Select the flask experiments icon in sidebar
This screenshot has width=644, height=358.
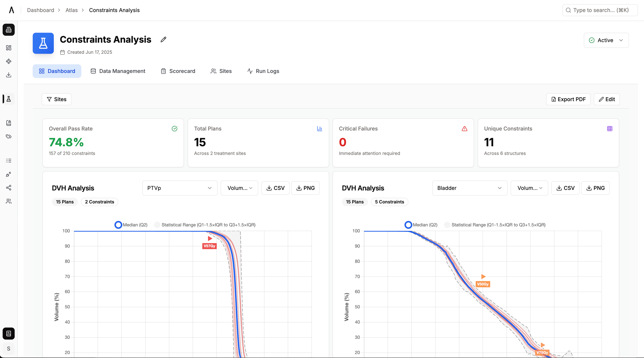pos(8,99)
